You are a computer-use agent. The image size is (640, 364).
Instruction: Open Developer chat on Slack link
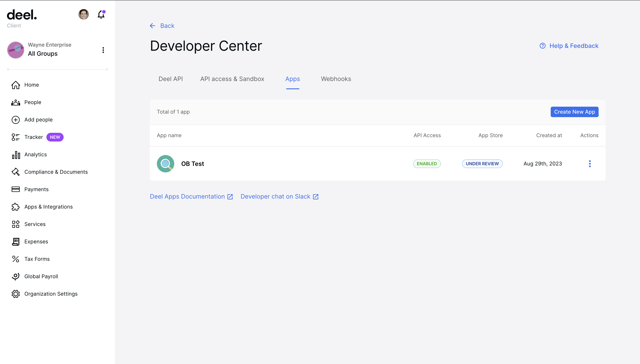pos(275,197)
